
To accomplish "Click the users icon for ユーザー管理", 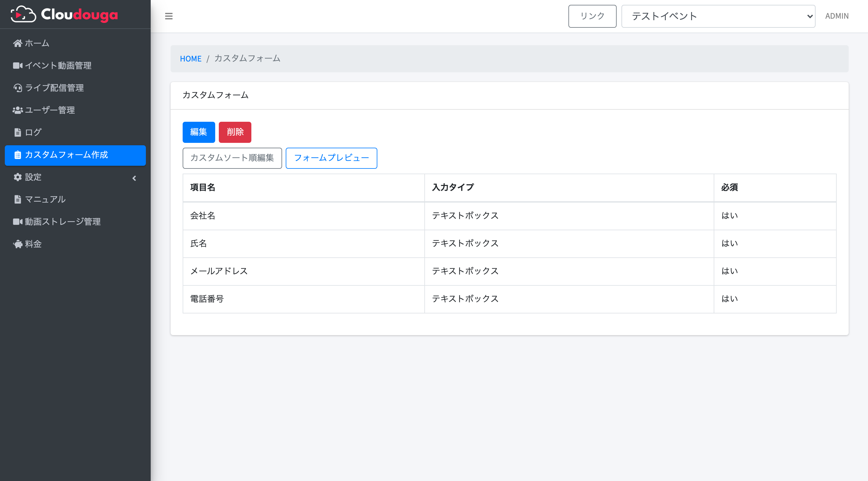I will pyautogui.click(x=17, y=110).
